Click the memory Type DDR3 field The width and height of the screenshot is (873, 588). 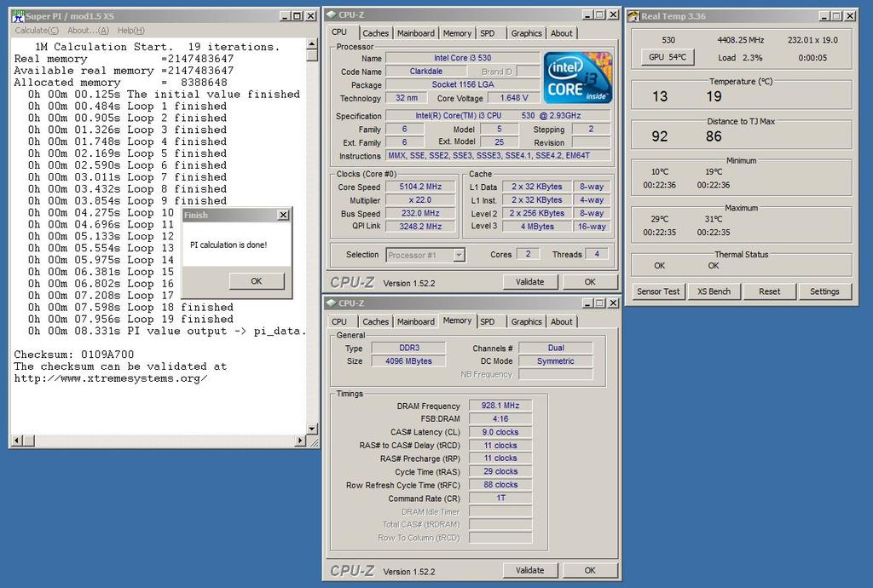coord(408,348)
